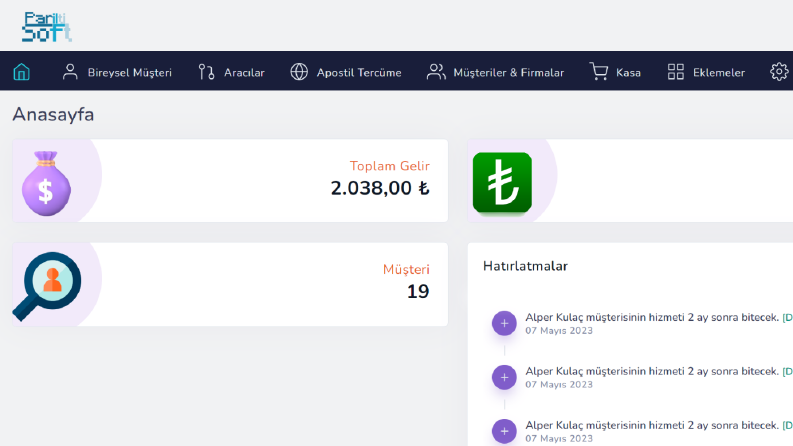793x446 pixels.
Task: Click the Toplam Gelir label
Action: [389, 166]
